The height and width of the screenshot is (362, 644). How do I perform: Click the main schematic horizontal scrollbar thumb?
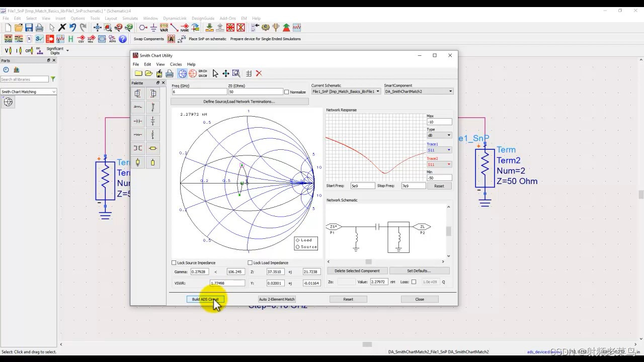pos(367,344)
